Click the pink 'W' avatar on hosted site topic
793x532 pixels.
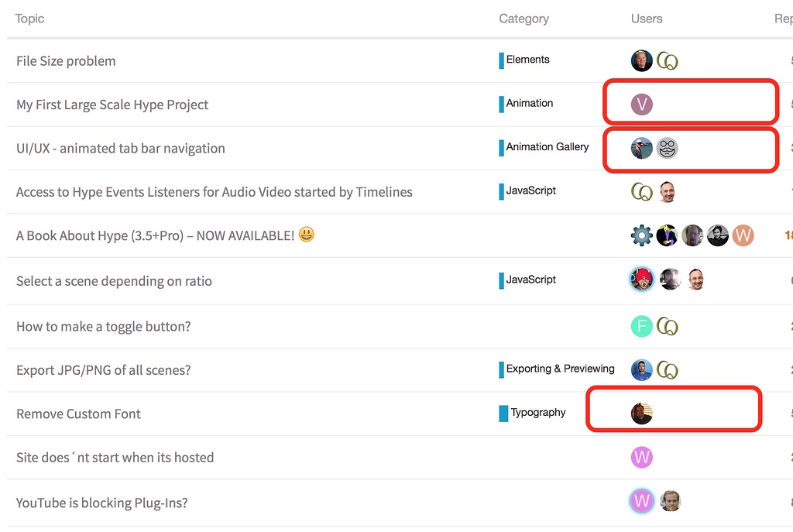(x=641, y=458)
